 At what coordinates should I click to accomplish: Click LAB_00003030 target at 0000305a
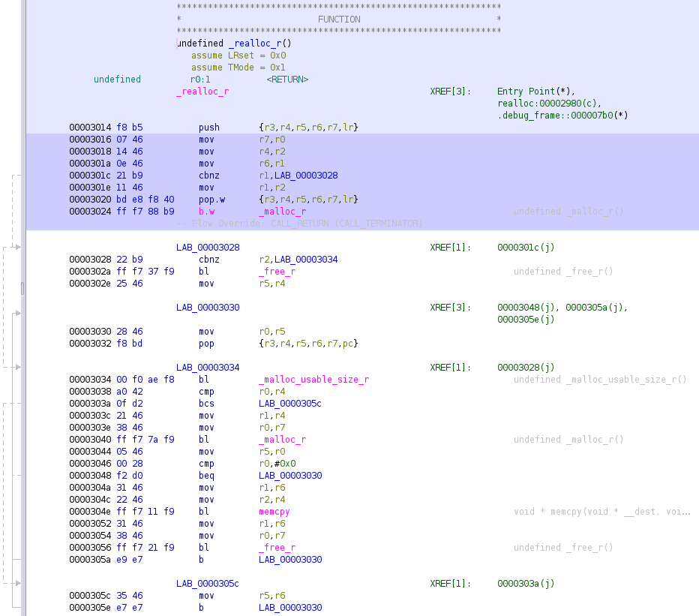290,559
